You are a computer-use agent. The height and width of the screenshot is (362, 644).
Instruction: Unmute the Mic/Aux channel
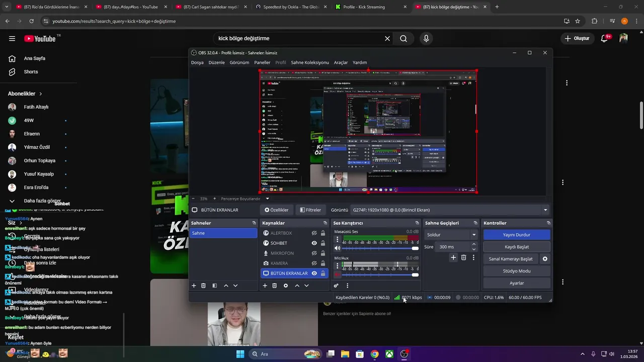click(338, 275)
